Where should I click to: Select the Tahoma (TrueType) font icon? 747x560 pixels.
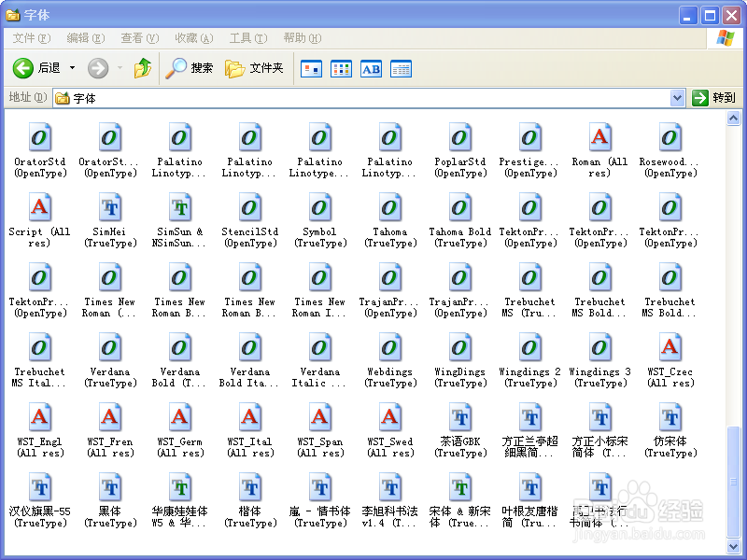389,208
